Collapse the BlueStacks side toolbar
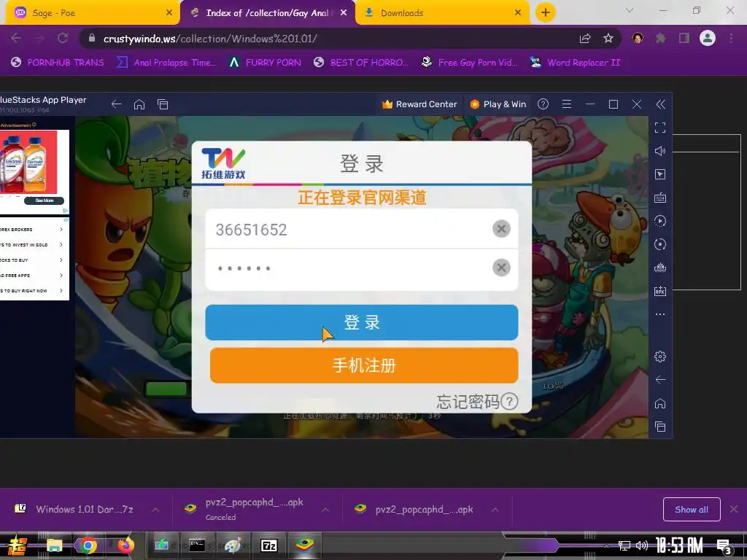The width and height of the screenshot is (747, 560). [660, 104]
